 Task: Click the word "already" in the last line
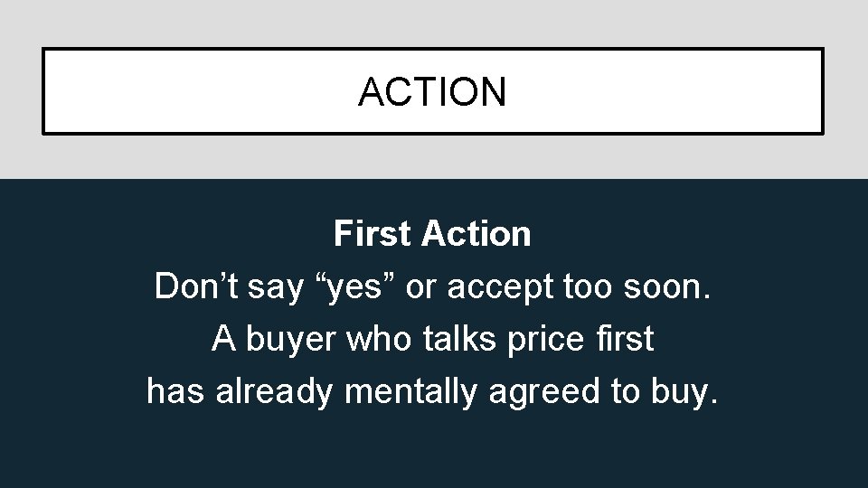(274, 392)
